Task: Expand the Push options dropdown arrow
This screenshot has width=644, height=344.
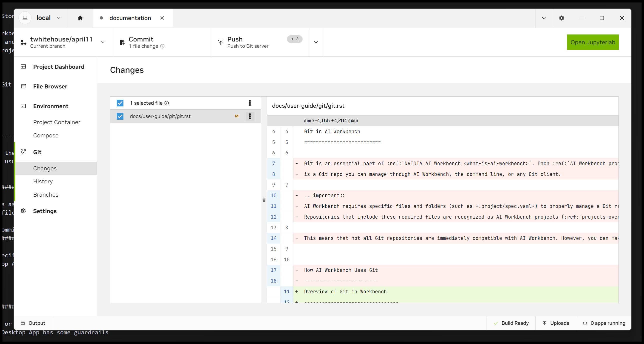Action: point(316,42)
